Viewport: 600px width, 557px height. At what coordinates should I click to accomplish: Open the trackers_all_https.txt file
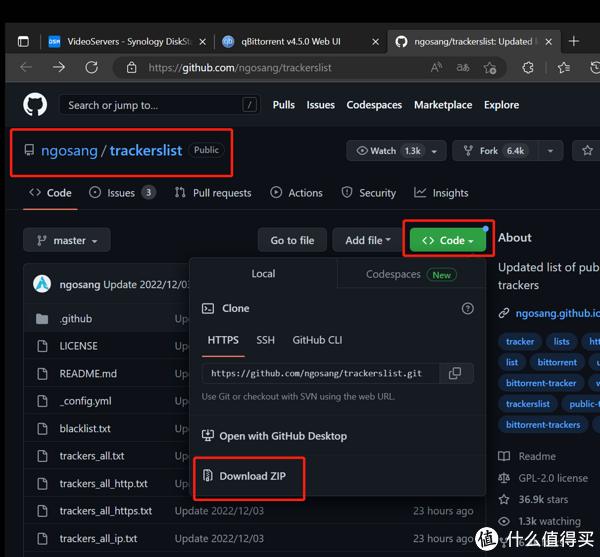tap(106, 511)
